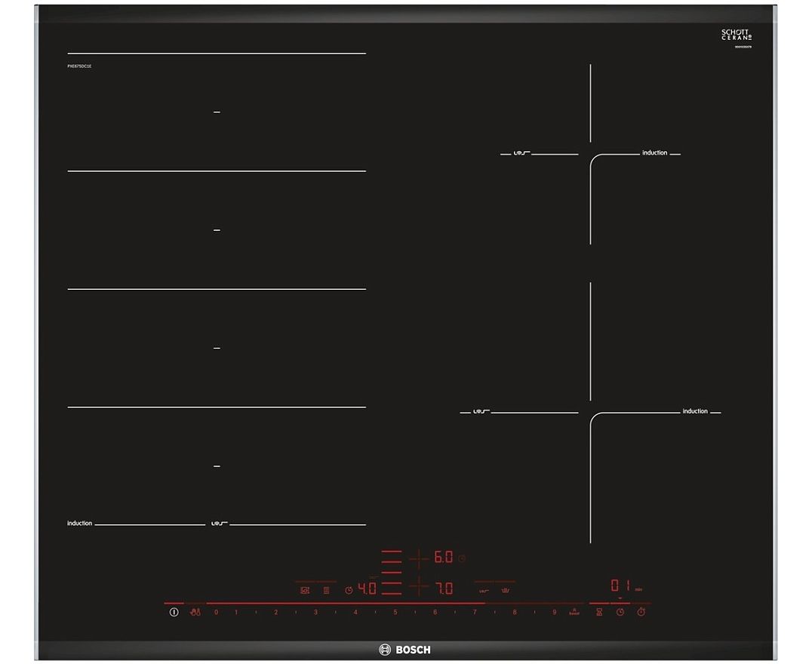Select the frying sensor pan icon
This screenshot has width=812, height=664.
click(x=305, y=590)
